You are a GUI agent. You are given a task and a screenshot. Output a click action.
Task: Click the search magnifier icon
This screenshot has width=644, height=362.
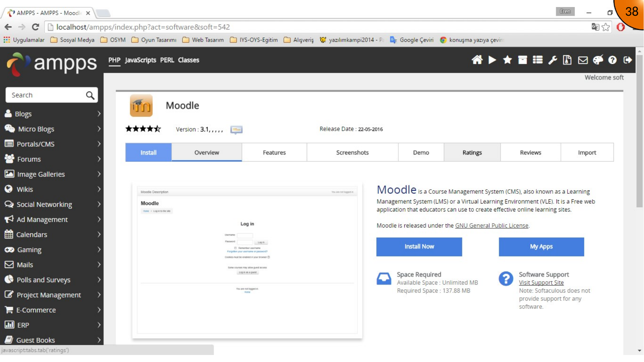(90, 95)
